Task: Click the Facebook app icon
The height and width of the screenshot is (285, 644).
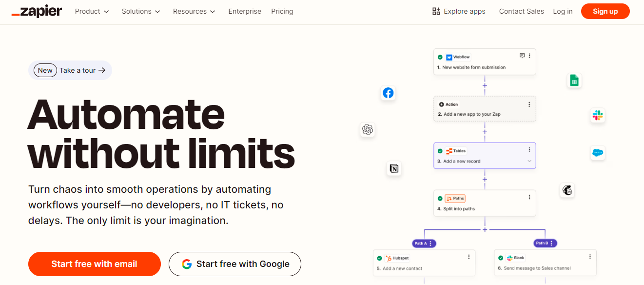Action: pyautogui.click(x=388, y=93)
